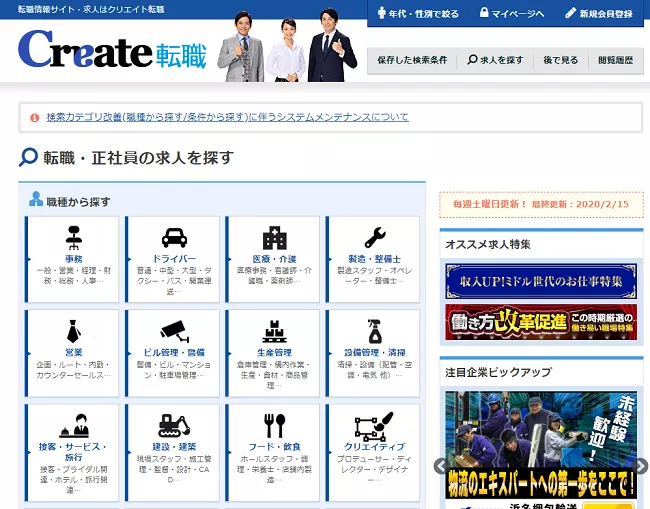
Task: Click the 接客・サービス・旅行 service bell icon
Action: (x=74, y=425)
